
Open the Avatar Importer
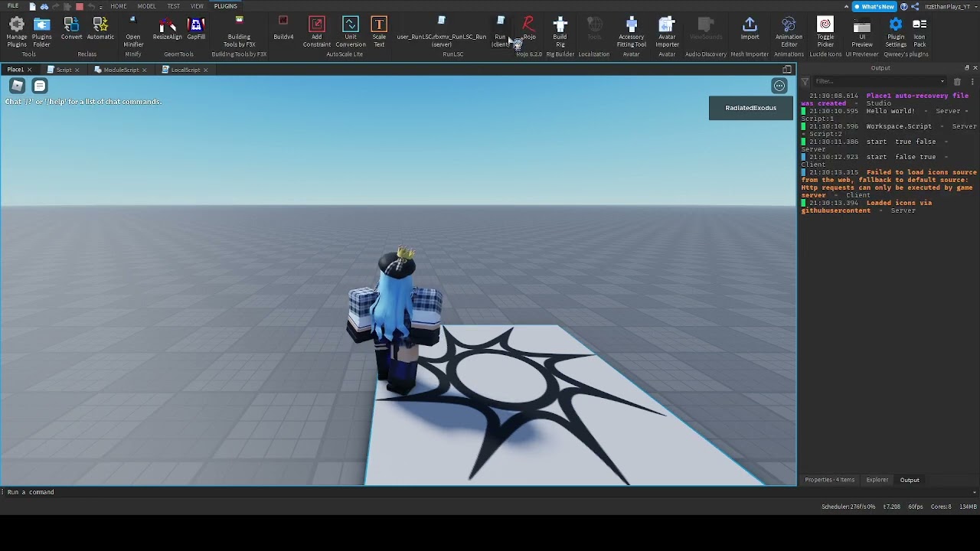click(x=667, y=32)
